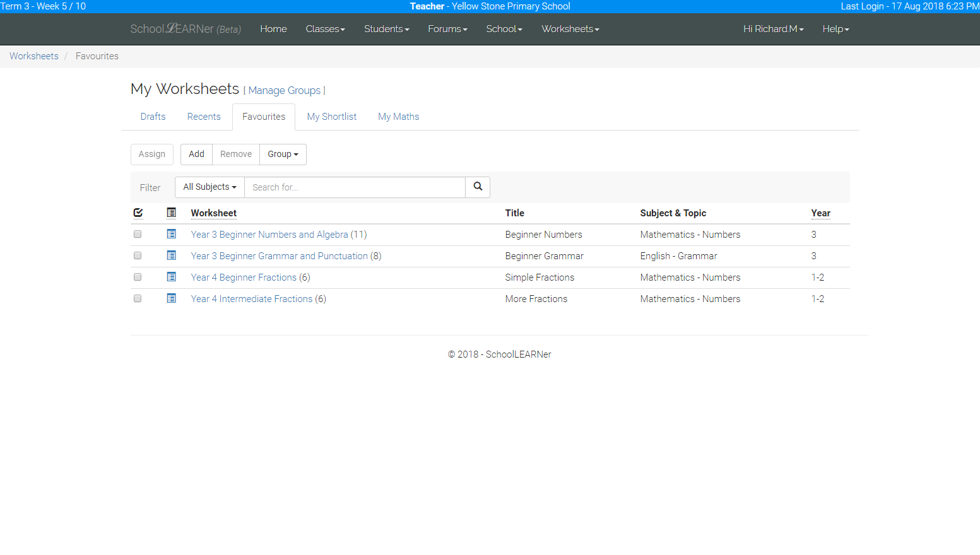Click the worksheet list icon in header
Screen dimensions: 980x555
172,213
